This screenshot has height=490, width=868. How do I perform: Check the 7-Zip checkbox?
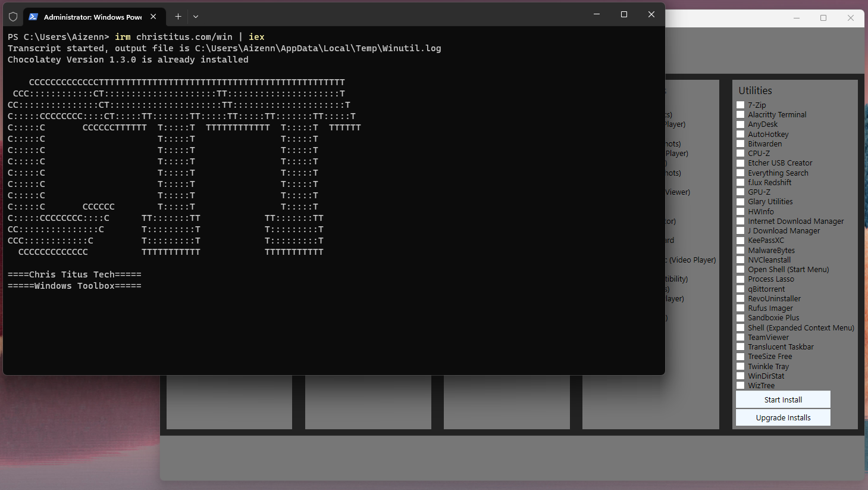pyautogui.click(x=741, y=105)
